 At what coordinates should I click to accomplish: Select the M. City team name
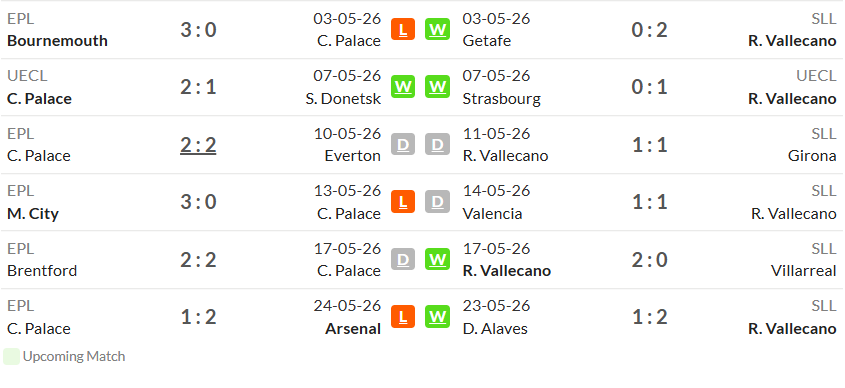(x=33, y=213)
